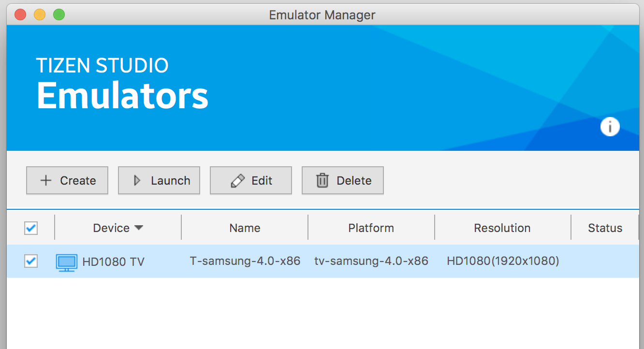Image resolution: width=644 pixels, height=349 pixels.
Task: Minimize the window with the yellow button
Action: coord(40,15)
